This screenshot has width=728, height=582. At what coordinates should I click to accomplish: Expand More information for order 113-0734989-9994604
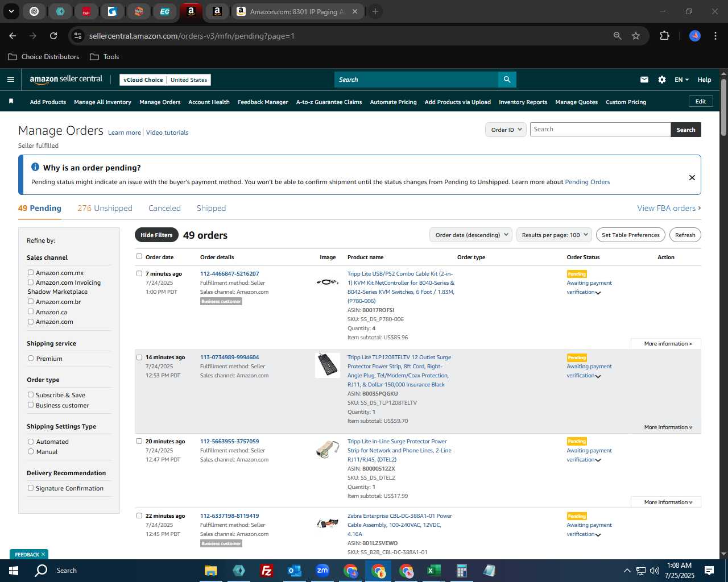pos(666,427)
